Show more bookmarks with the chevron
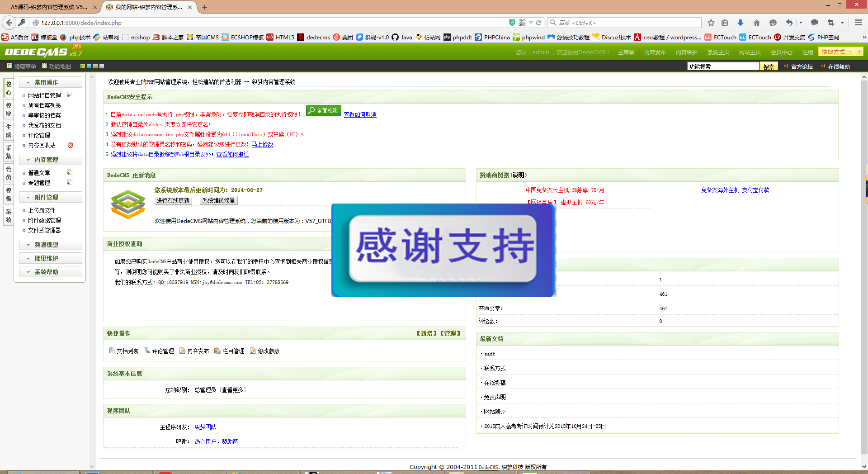 point(864,37)
